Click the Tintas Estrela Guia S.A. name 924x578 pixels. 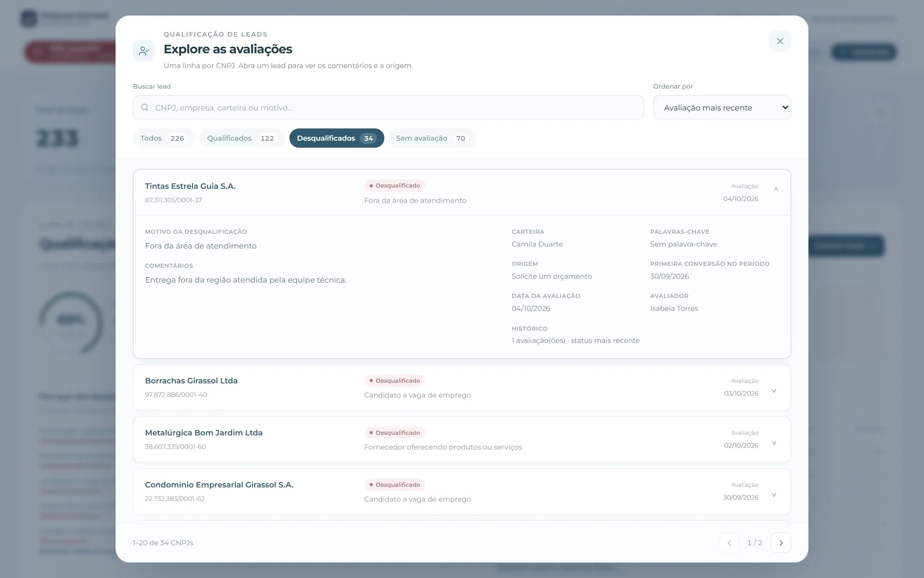click(190, 186)
